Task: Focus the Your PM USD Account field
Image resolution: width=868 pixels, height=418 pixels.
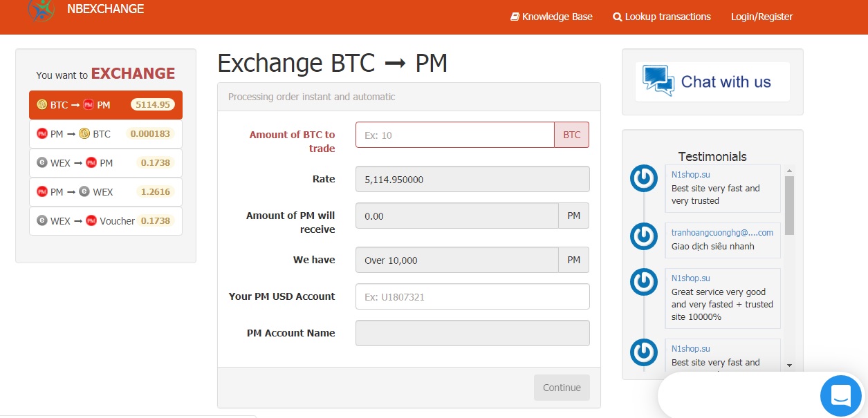Action: (x=472, y=296)
